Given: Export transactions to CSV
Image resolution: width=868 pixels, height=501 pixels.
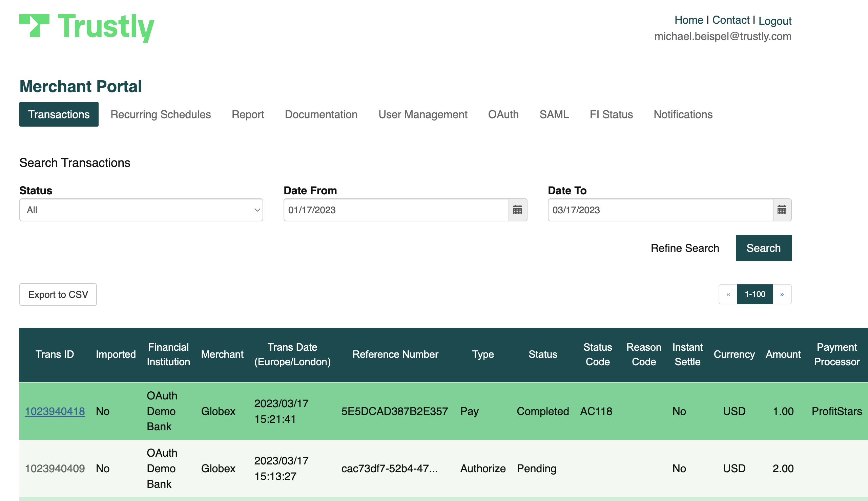Looking at the screenshot, I should 58,295.
